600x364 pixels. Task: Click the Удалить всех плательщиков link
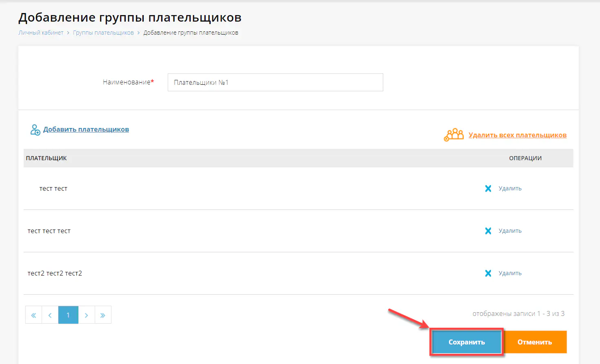[518, 135]
